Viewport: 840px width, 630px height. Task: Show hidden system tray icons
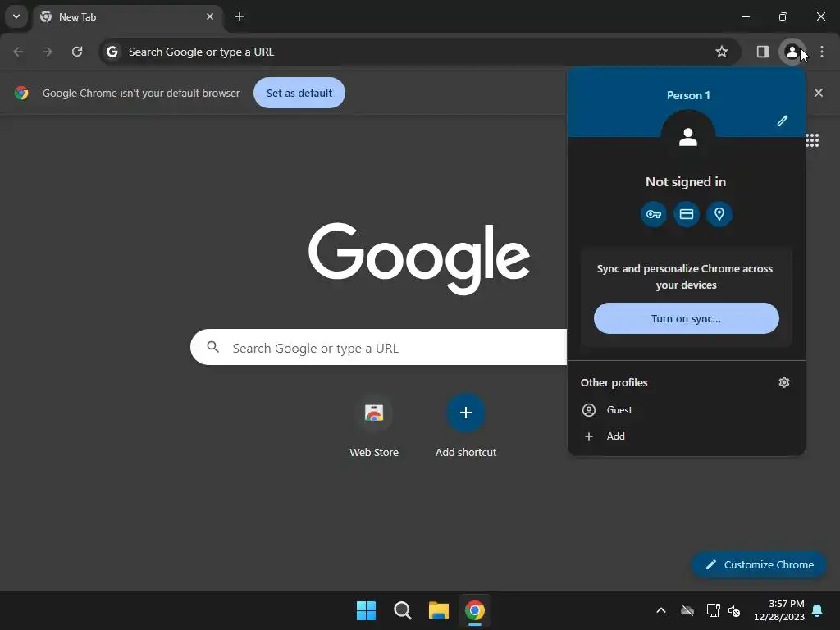[x=661, y=610]
